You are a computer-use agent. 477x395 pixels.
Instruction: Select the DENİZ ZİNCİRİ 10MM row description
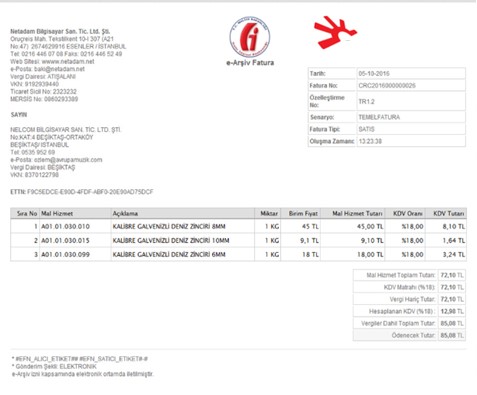coord(171,240)
